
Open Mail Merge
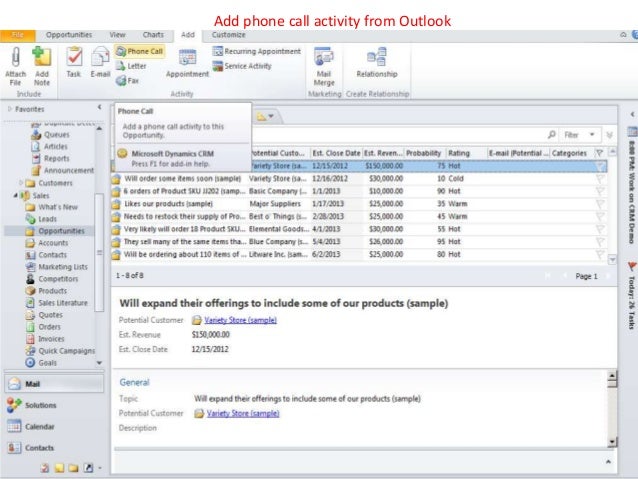(x=324, y=66)
